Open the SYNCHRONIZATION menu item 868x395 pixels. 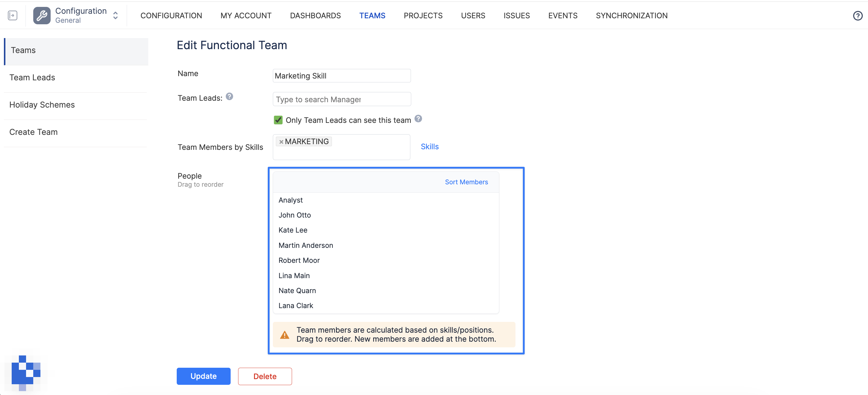(x=631, y=16)
